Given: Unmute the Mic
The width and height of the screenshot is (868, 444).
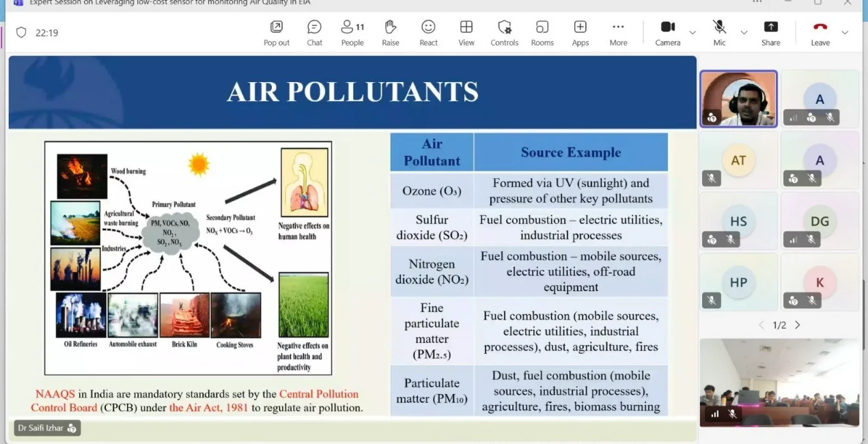Looking at the screenshot, I should 719,33.
